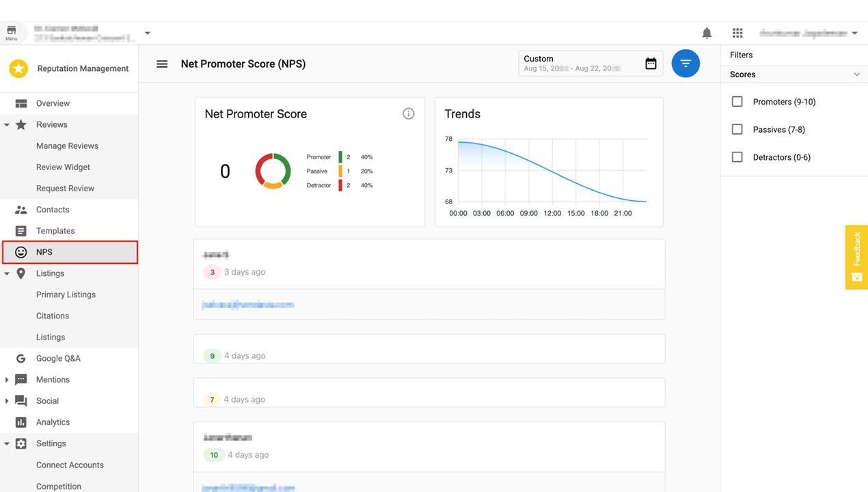This screenshot has width=868, height=492.
Task: Open the apps grid icon
Action: pyautogui.click(x=737, y=33)
